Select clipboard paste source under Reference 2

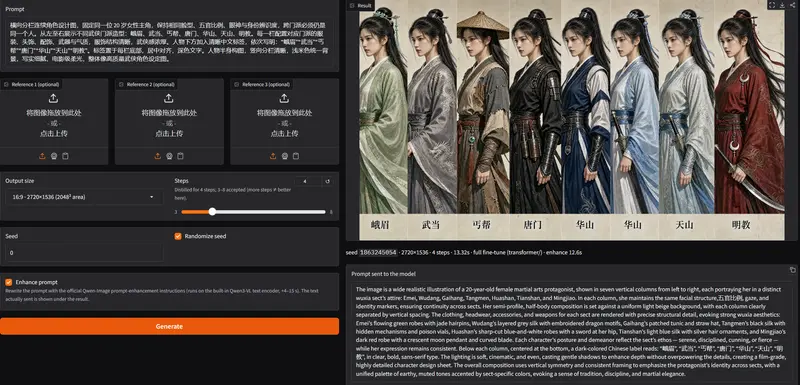pyautogui.click(x=181, y=156)
